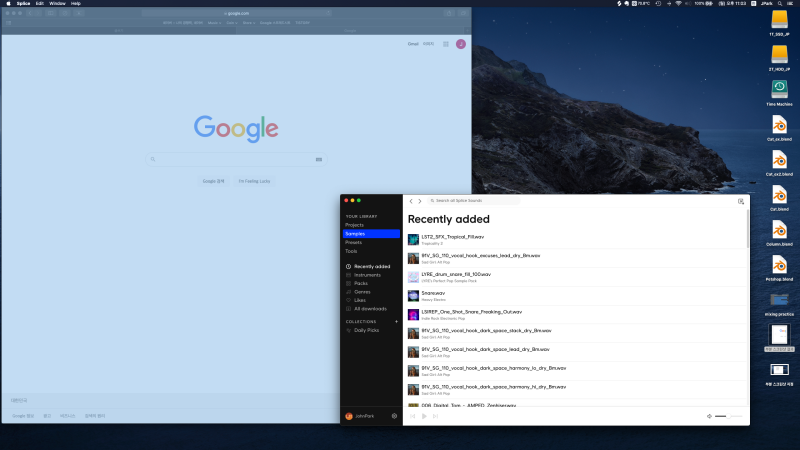The width and height of the screenshot is (800, 450).
Task: Click the Search all Splice Sounds field
Action: [x=474, y=201]
